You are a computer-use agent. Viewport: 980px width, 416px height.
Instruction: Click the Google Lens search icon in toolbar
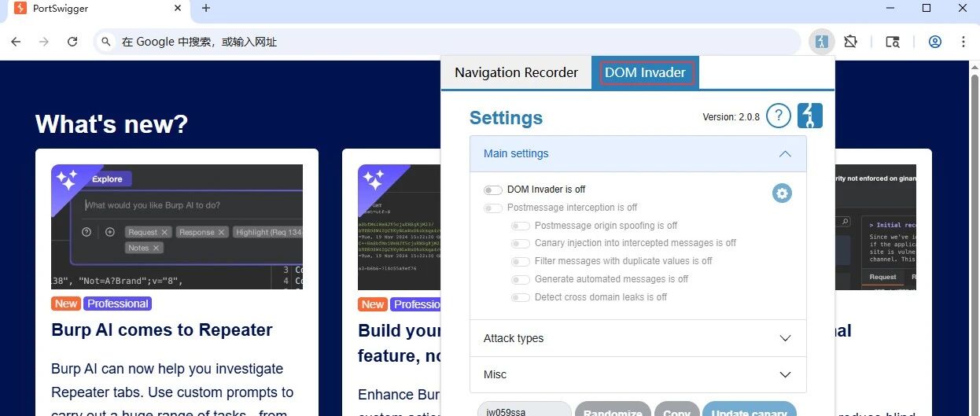893,42
